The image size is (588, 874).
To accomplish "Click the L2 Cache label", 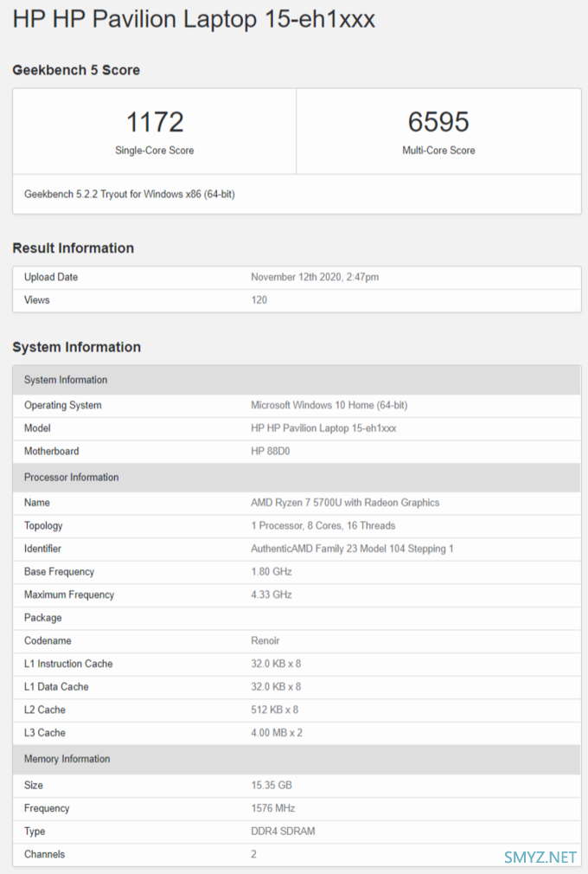I will point(45,710).
